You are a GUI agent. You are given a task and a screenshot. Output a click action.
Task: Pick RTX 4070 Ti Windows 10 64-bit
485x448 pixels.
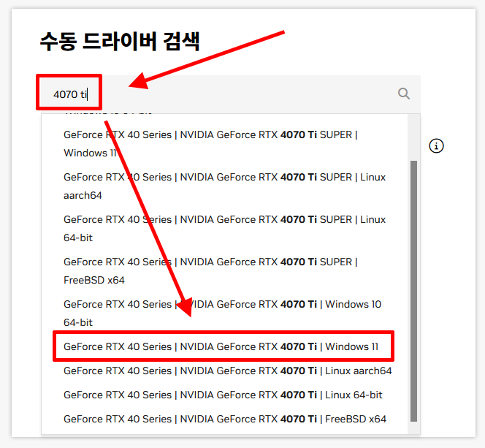(x=224, y=314)
